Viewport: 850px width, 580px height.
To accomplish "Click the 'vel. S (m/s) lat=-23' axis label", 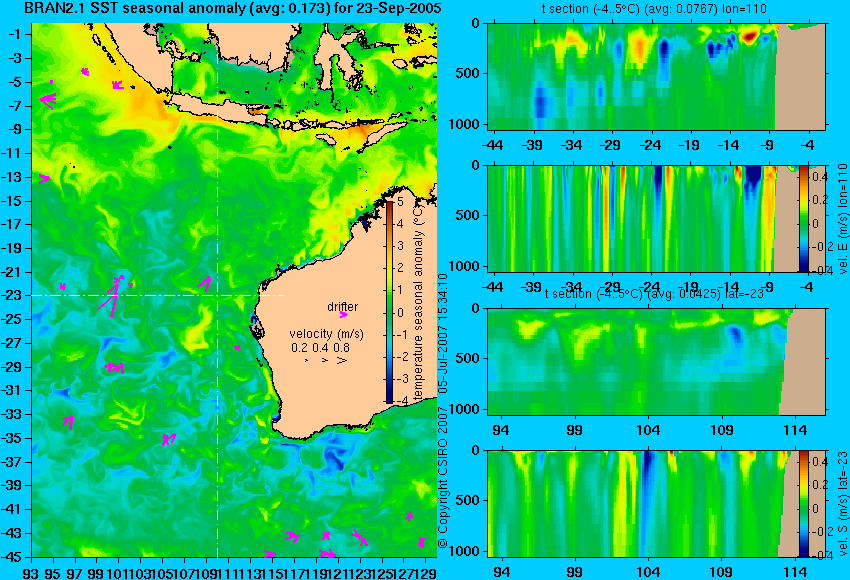I will [x=842, y=504].
